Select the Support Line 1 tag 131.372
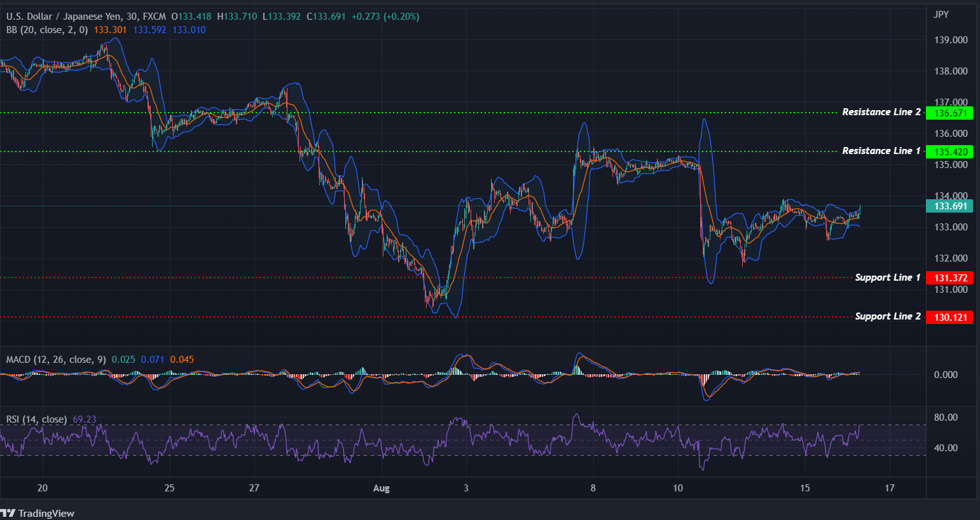 click(x=949, y=278)
